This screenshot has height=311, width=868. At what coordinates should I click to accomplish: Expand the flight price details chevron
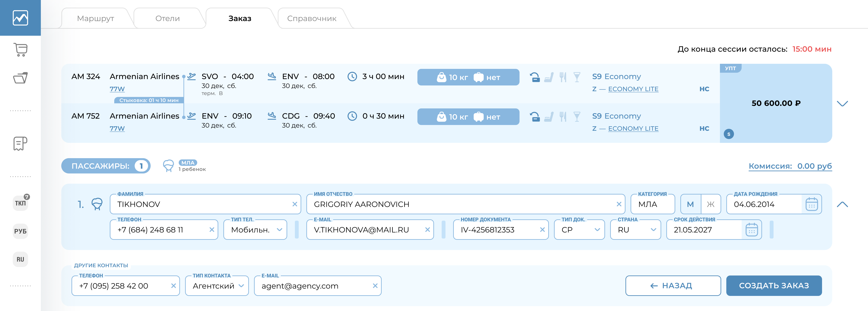[842, 103]
